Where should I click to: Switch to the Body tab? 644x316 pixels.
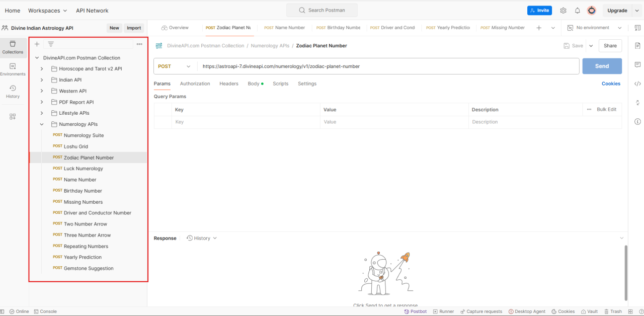pyautogui.click(x=255, y=84)
